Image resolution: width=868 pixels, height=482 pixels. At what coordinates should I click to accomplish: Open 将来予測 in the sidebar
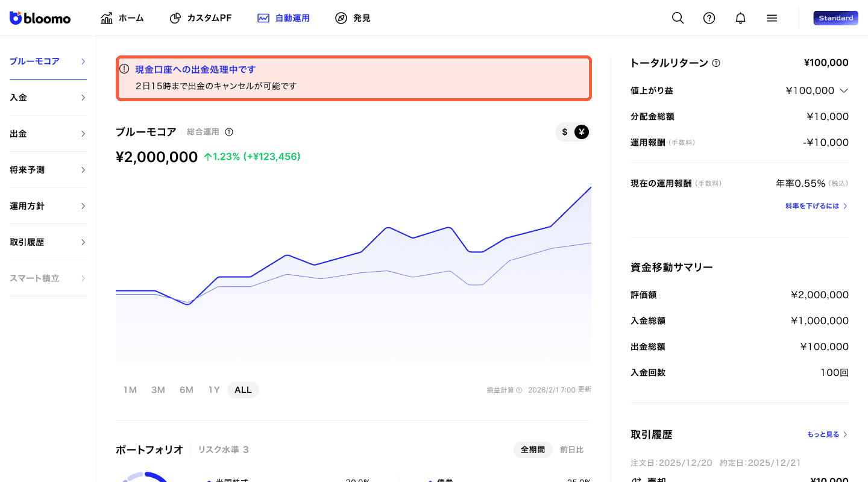click(x=48, y=170)
